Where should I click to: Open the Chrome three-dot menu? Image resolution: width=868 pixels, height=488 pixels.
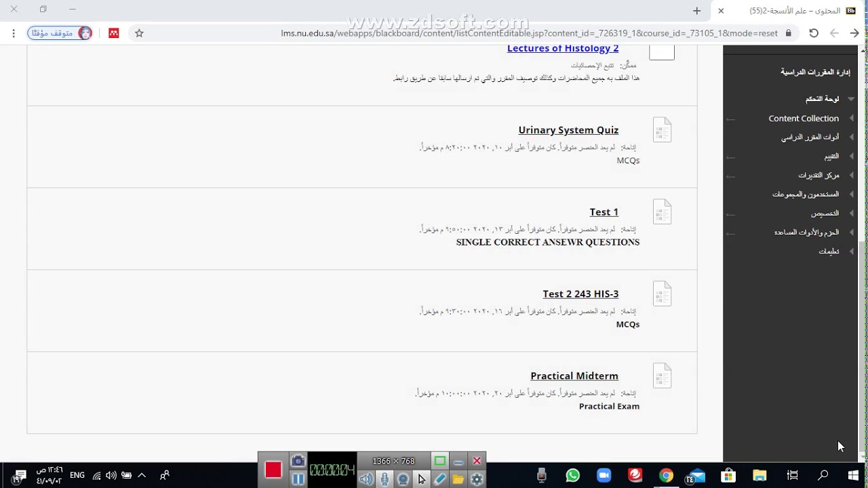pyautogui.click(x=14, y=33)
